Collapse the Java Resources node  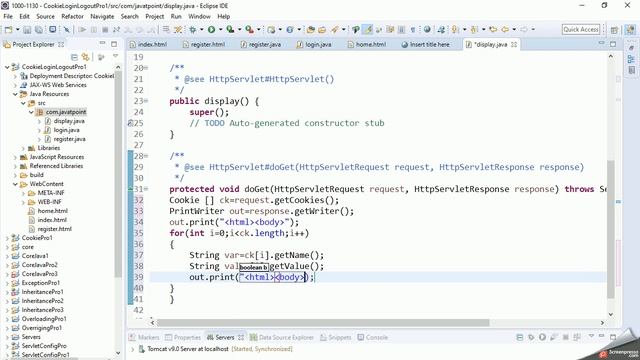[x=15, y=94]
